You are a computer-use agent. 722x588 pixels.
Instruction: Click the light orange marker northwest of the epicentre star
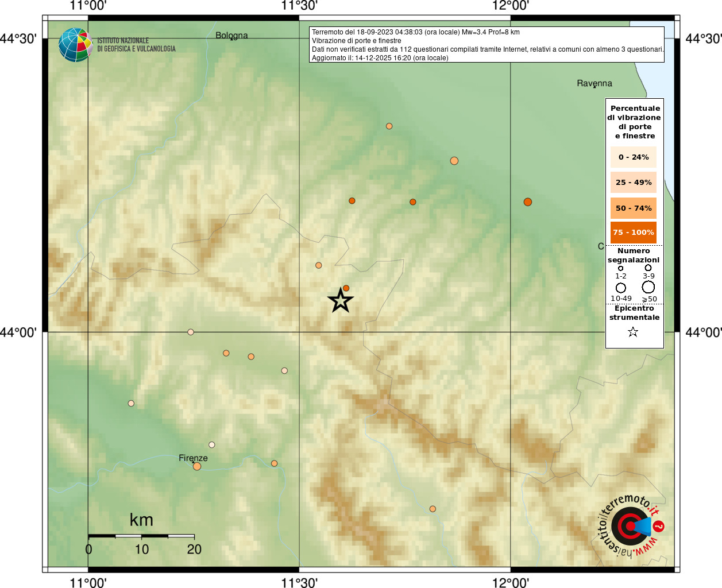click(318, 265)
